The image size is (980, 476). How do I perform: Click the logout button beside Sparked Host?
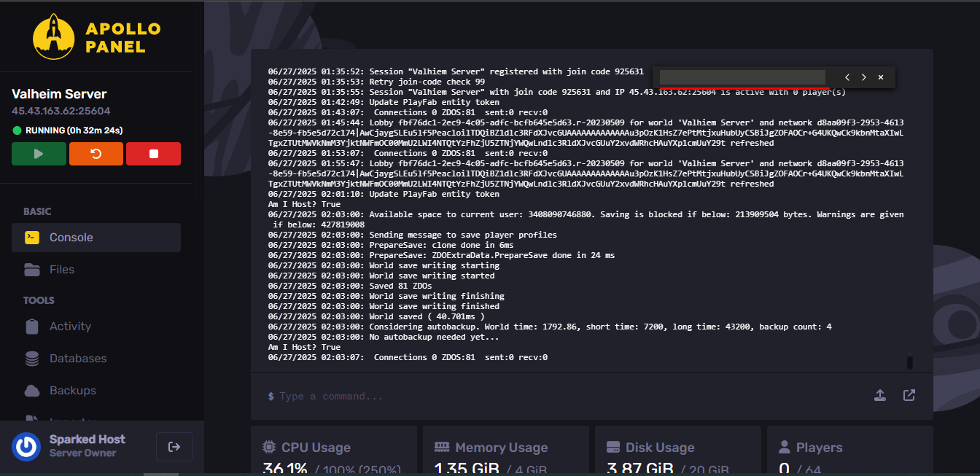[174, 447]
